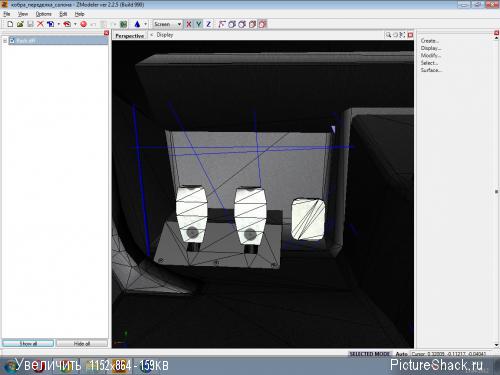Open the File menu
Viewport: 500px width, 375px height.
[7, 14]
